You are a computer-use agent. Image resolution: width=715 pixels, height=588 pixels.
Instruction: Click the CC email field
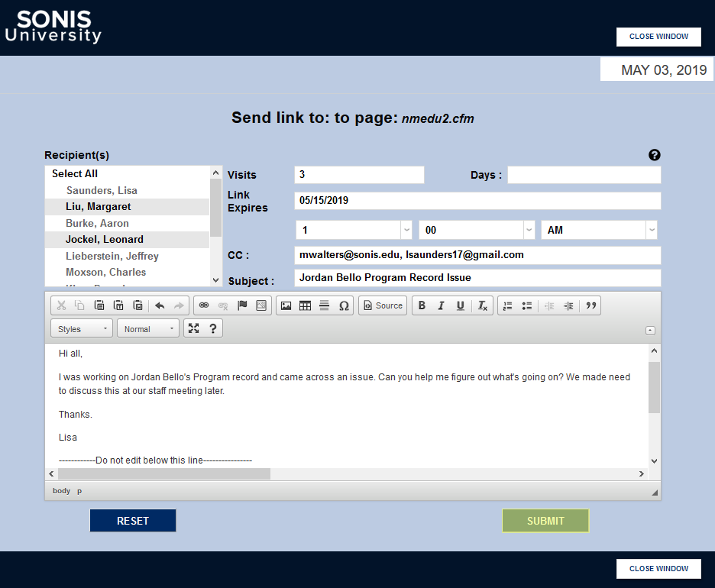point(477,255)
